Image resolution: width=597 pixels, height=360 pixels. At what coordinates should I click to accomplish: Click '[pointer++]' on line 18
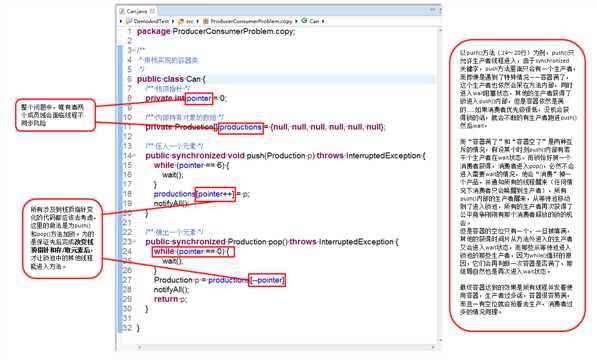(x=215, y=194)
